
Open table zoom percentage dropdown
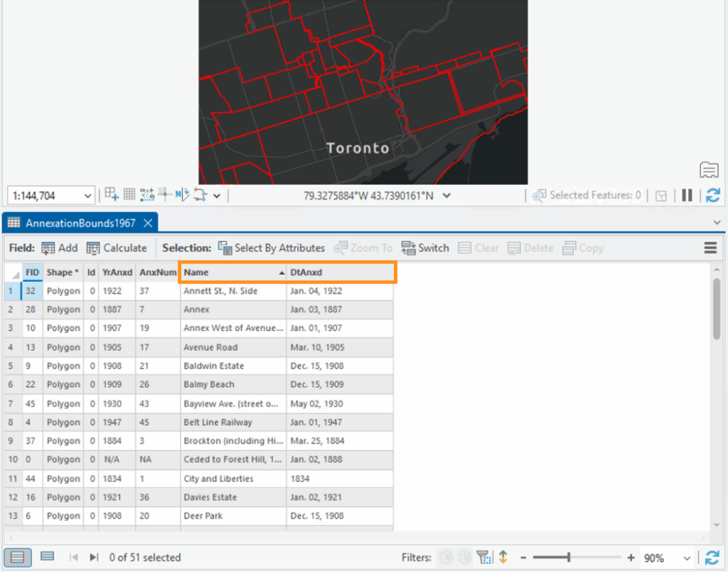686,558
